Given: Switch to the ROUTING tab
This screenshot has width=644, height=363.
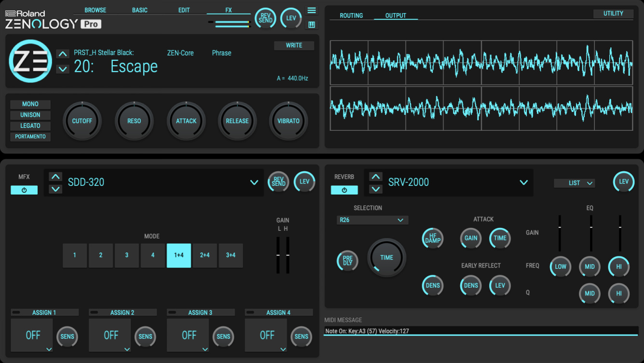Looking at the screenshot, I should (351, 15).
